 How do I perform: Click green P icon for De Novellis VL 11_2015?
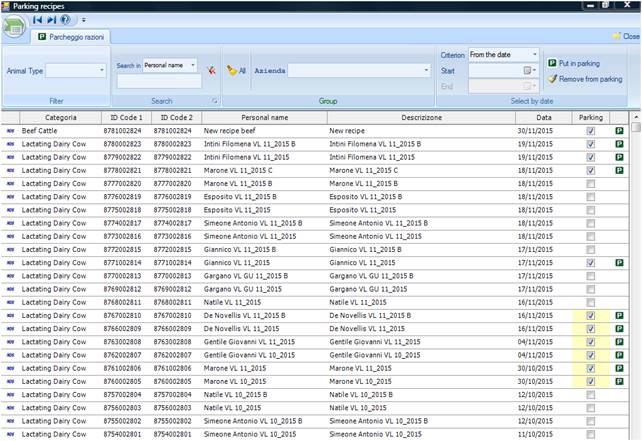(619, 329)
